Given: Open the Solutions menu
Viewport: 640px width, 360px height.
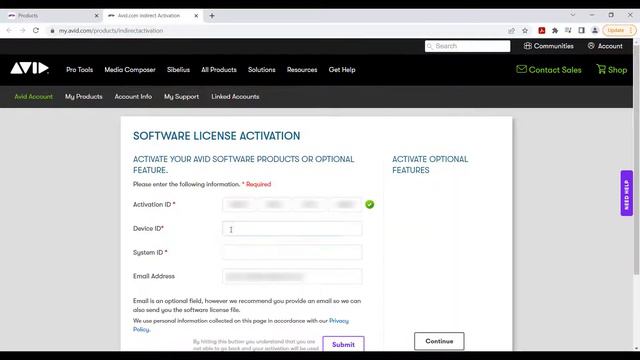Looking at the screenshot, I should (262, 70).
